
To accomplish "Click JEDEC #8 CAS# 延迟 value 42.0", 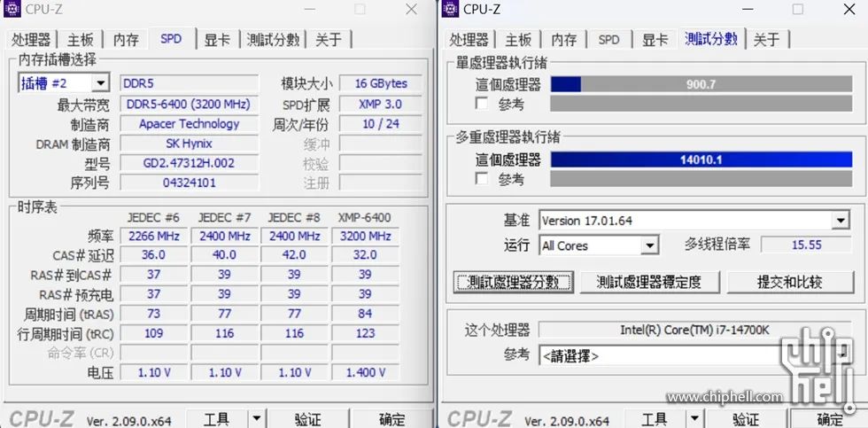I will [294, 254].
